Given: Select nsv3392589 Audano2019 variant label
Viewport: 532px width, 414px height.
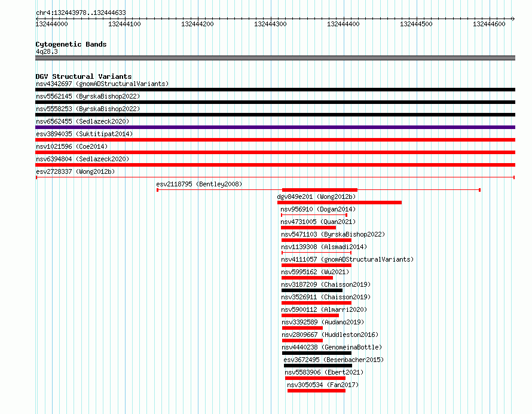Looking at the screenshot, I should [x=323, y=322].
